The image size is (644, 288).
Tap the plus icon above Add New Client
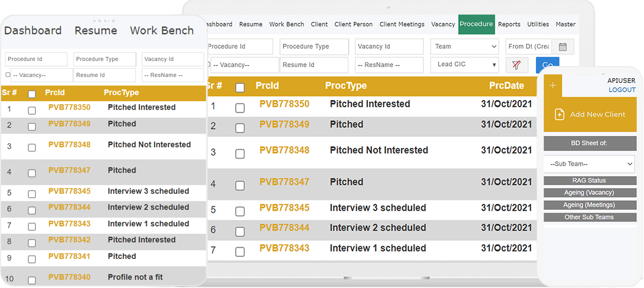click(x=553, y=86)
